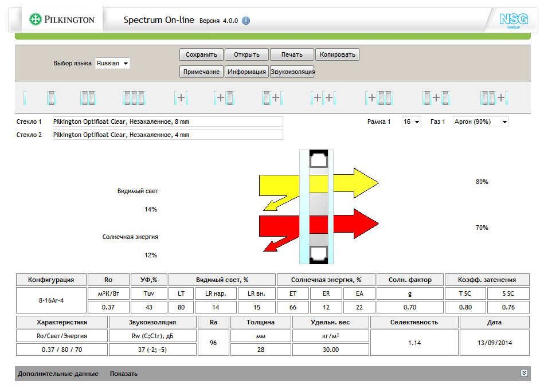Click the Открыть button
The height and width of the screenshot is (392, 540).
(x=246, y=54)
